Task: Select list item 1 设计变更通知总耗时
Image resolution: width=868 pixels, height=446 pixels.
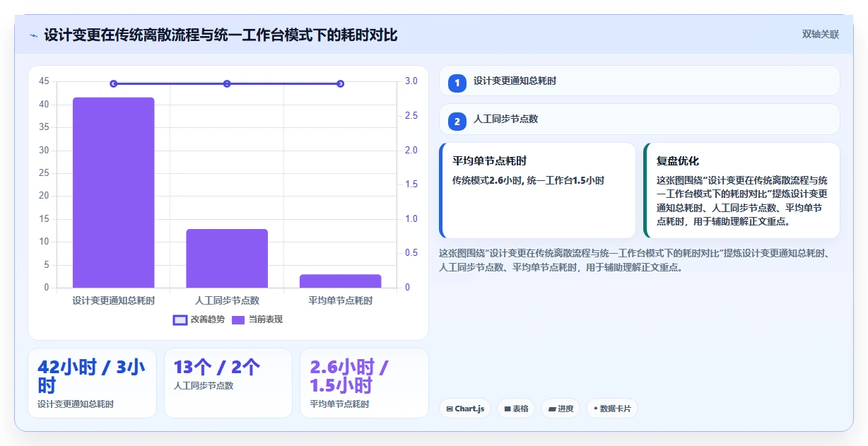Action: (639, 81)
